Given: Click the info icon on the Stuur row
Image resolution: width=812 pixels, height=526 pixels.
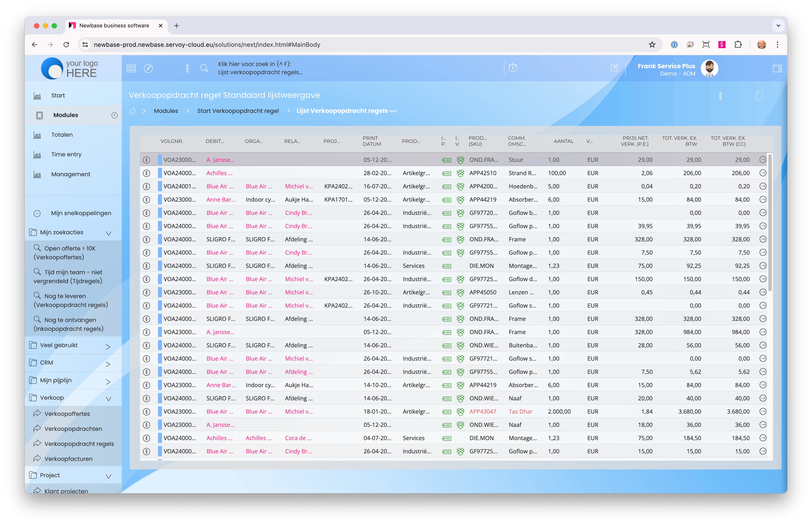Looking at the screenshot, I should [146, 160].
